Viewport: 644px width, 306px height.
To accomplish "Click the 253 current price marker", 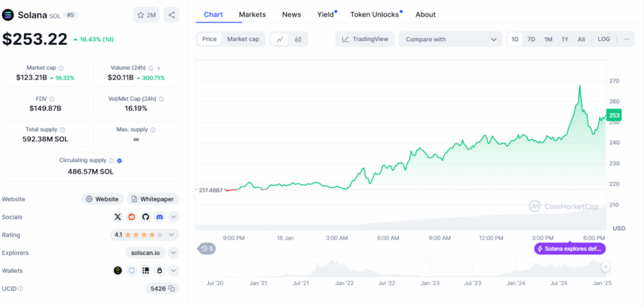I will [x=615, y=115].
